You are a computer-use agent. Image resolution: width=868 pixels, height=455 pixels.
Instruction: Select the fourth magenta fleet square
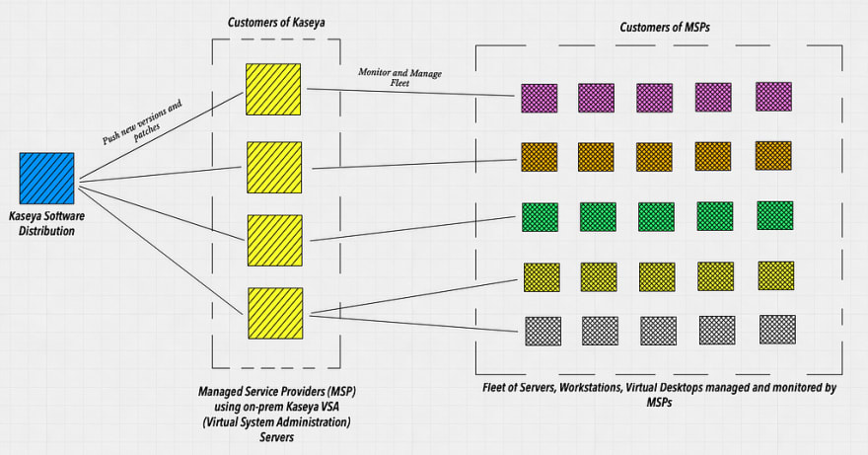[713, 98]
